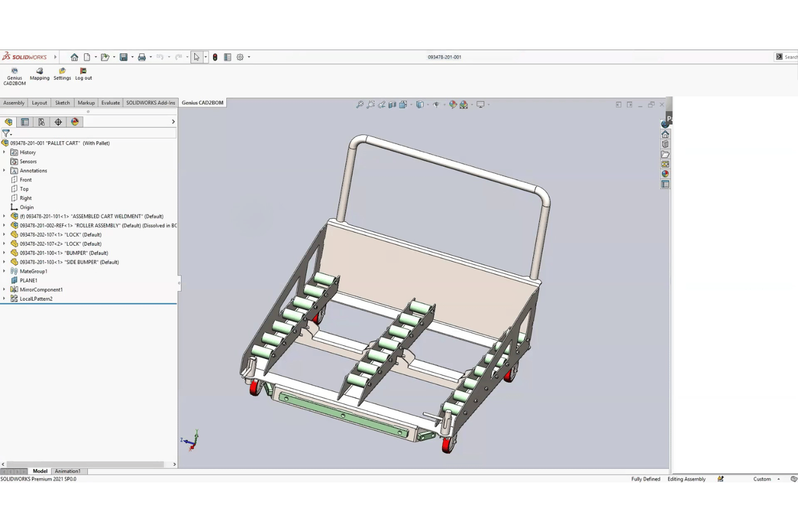Expand the manager tabs chevron arrow

pos(173,122)
